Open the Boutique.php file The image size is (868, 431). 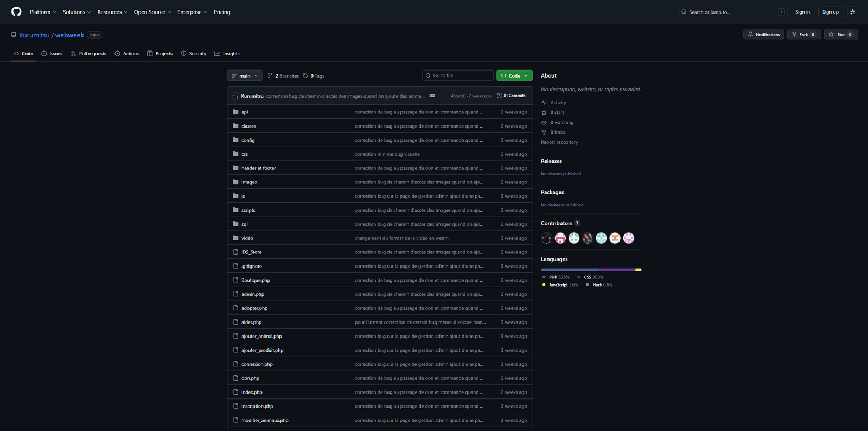(x=256, y=281)
